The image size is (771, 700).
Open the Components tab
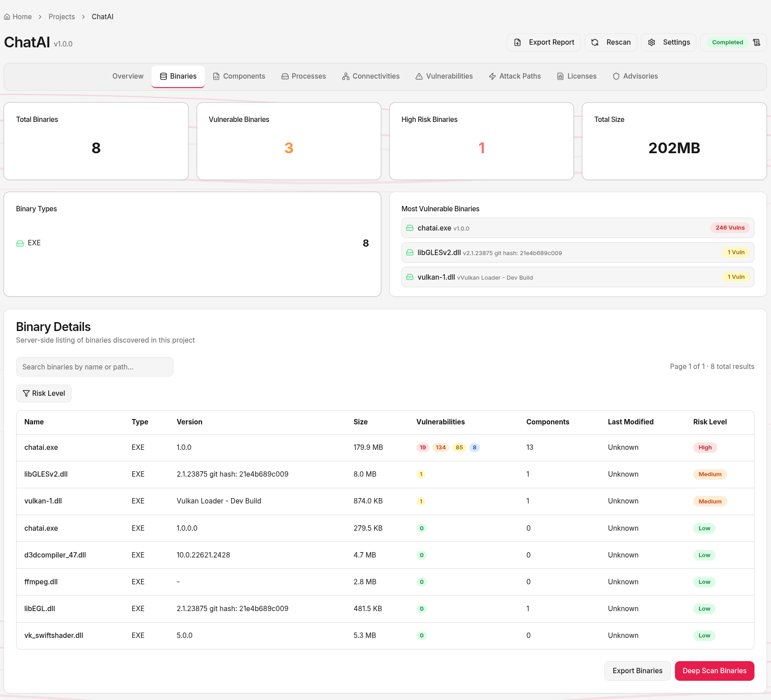239,76
